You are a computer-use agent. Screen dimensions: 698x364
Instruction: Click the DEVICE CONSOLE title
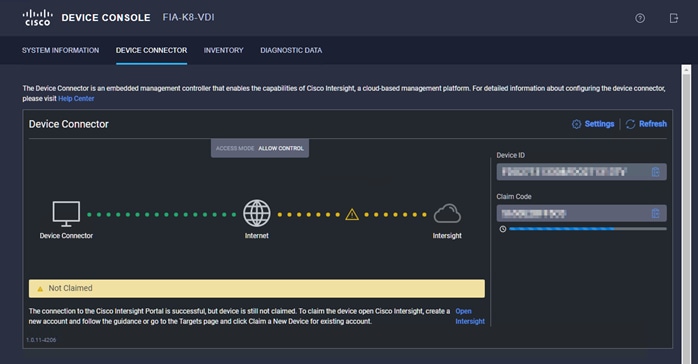coord(106,18)
